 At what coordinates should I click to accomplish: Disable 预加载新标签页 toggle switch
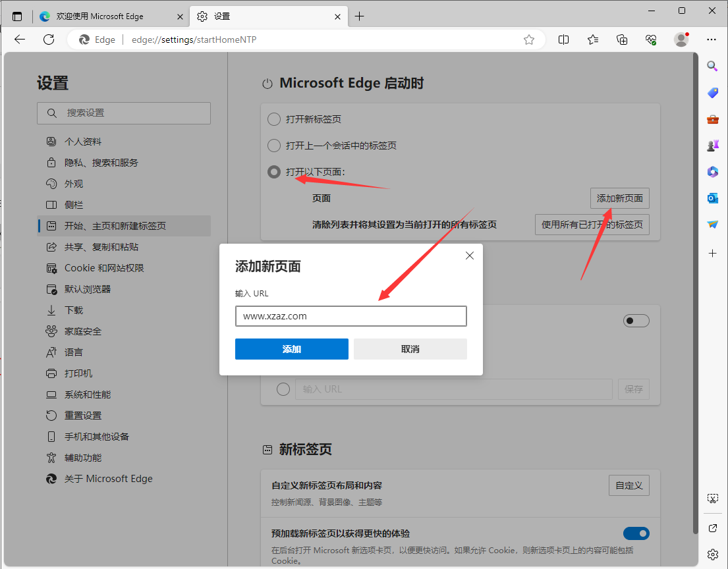(636, 533)
